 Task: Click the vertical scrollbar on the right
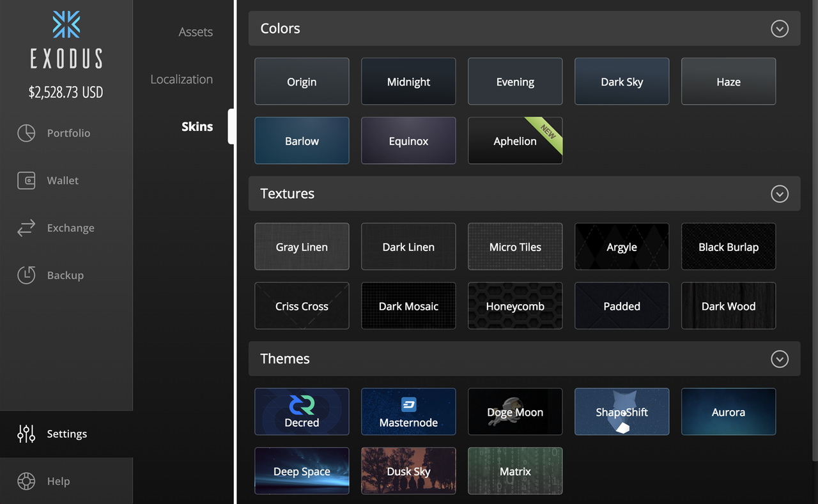coord(814,230)
